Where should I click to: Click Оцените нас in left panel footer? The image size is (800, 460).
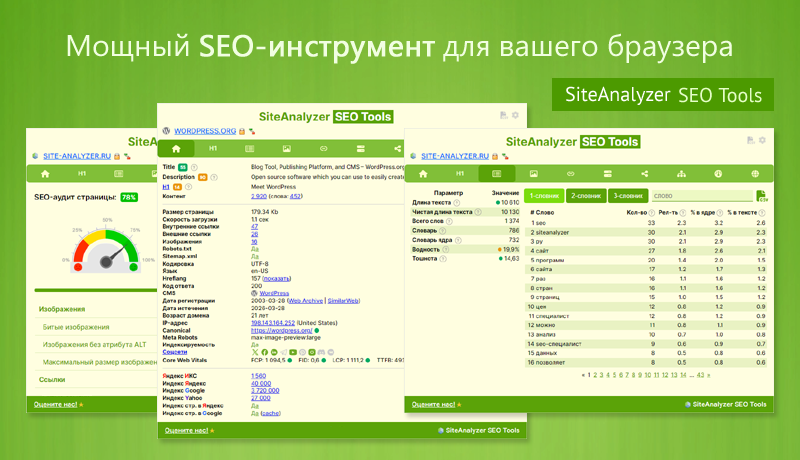click(x=55, y=404)
